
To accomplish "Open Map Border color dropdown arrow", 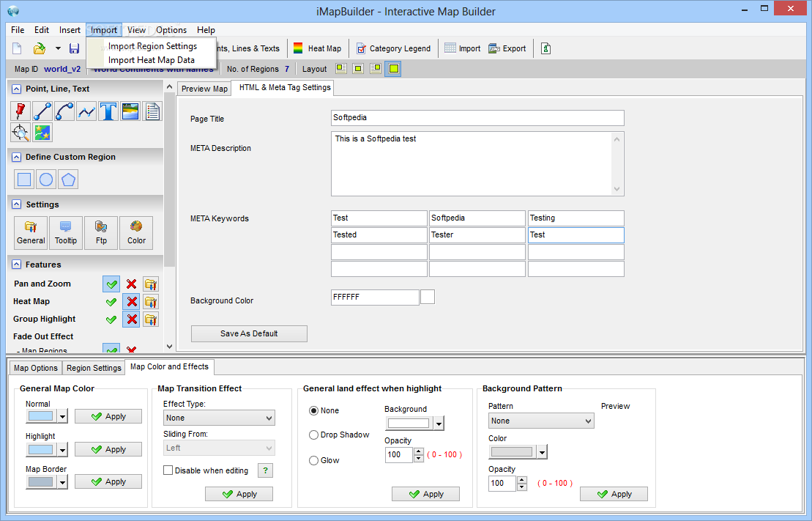I will click(x=63, y=482).
